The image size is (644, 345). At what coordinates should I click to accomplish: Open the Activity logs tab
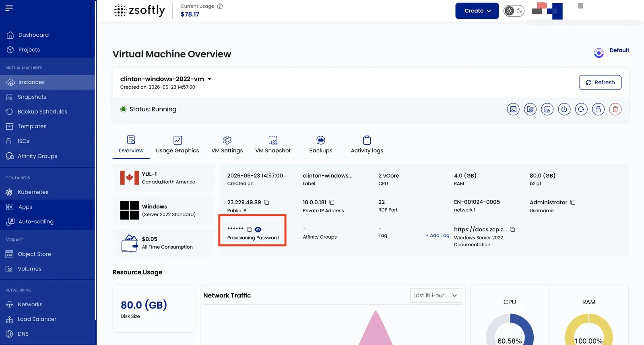(x=367, y=145)
